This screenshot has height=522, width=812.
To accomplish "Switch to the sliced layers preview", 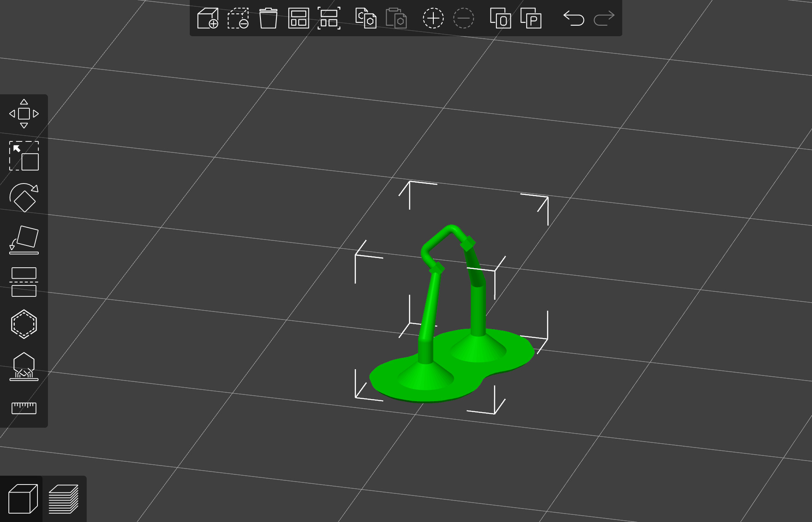I will 64,499.
